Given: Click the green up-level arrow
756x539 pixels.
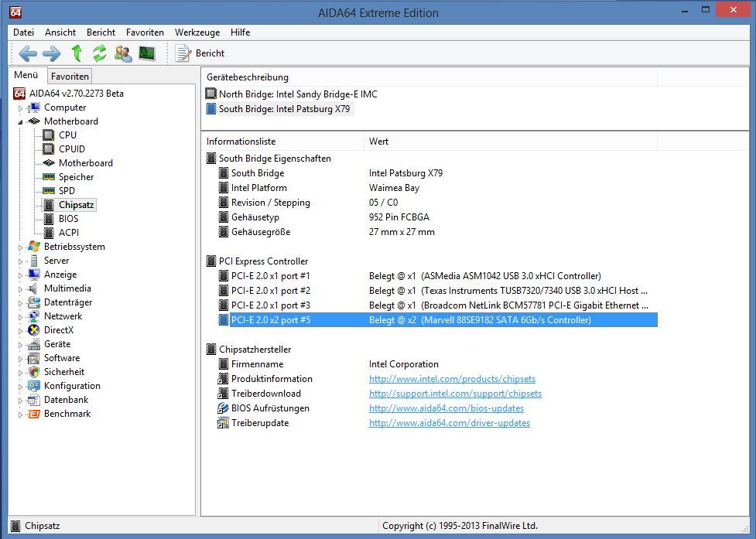Looking at the screenshot, I should coord(76,53).
